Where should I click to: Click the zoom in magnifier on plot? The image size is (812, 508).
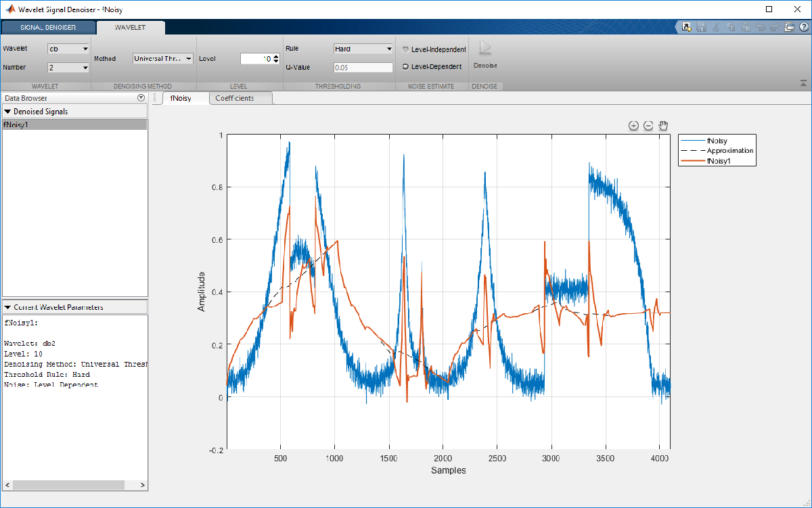[633, 126]
